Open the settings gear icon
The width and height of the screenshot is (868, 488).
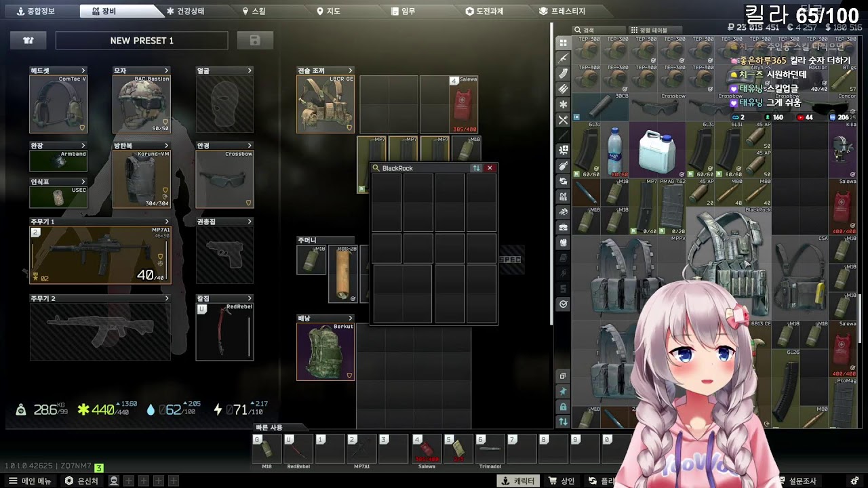[x=854, y=481]
